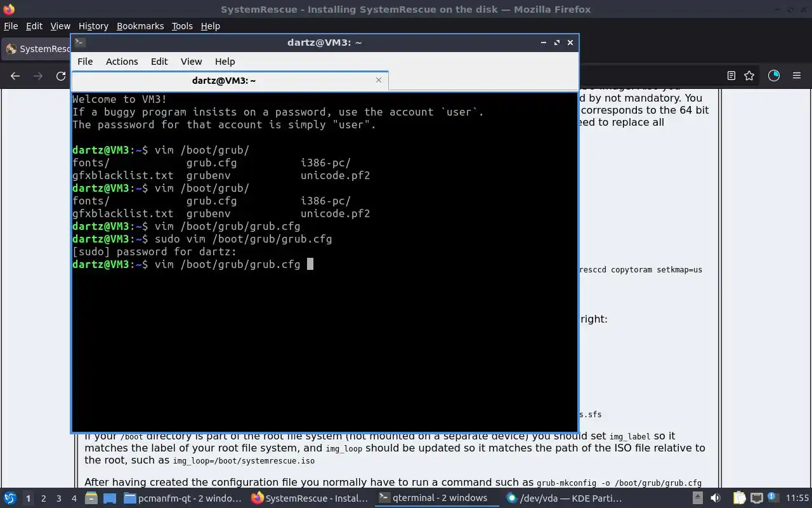Open Firefox View menu
The image size is (812, 508).
click(60, 26)
